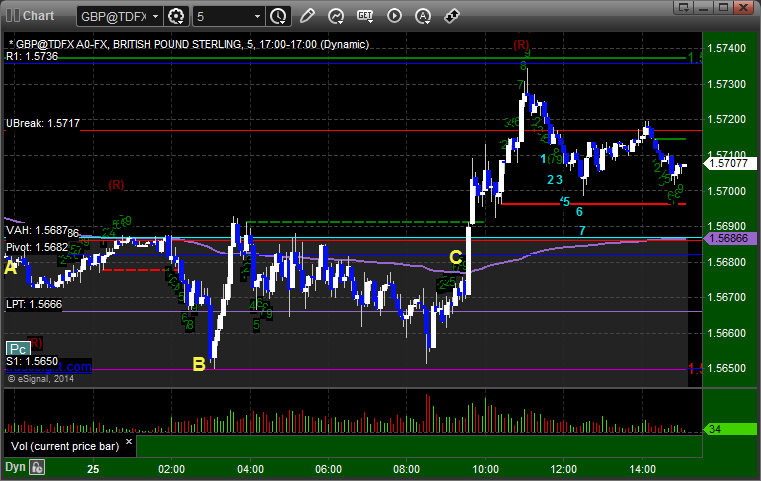Screen dimensions: 761x481
Task: Click the 1.56500 price axis label
Action: [727, 368]
